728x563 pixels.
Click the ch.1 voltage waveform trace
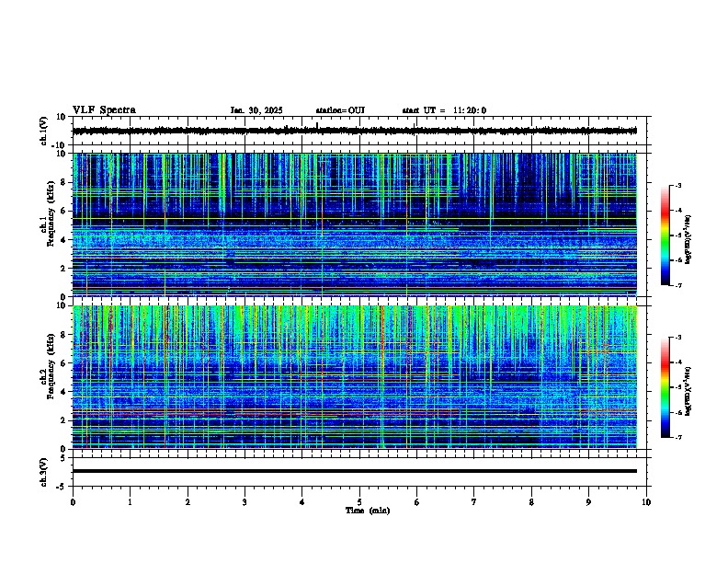pyautogui.click(x=355, y=131)
